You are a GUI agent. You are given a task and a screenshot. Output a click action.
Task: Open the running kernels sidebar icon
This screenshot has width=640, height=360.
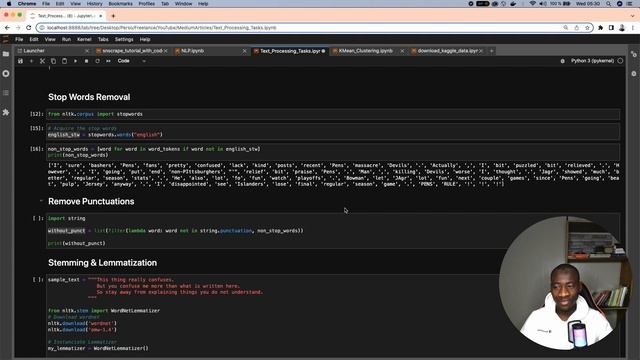point(6,73)
